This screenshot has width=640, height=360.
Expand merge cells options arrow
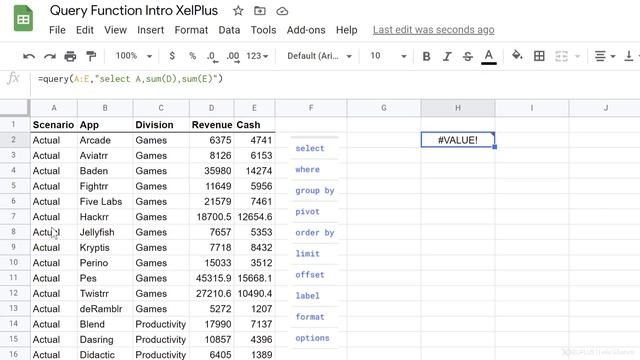578,56
